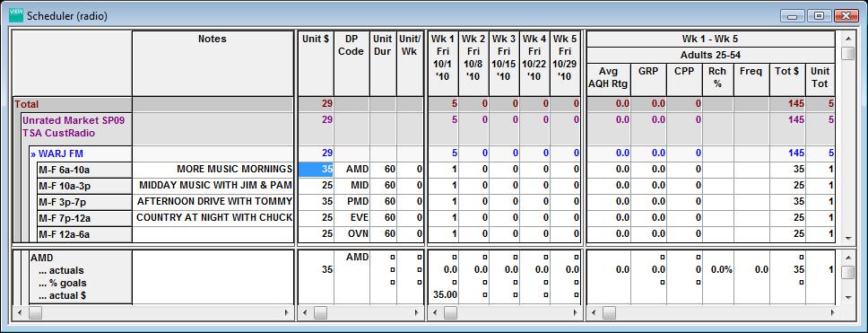This screenshot has height=333, width=868.
Task: Click the Freq column header
Action: (x=751, y=79)
